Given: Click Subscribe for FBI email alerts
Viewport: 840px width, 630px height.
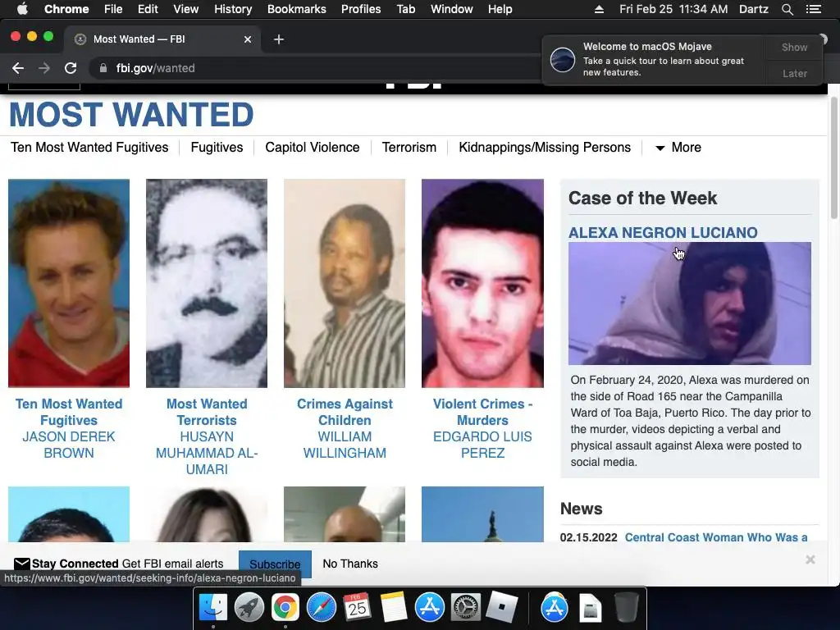Looking at the screenshot, I should pos(275,564).
